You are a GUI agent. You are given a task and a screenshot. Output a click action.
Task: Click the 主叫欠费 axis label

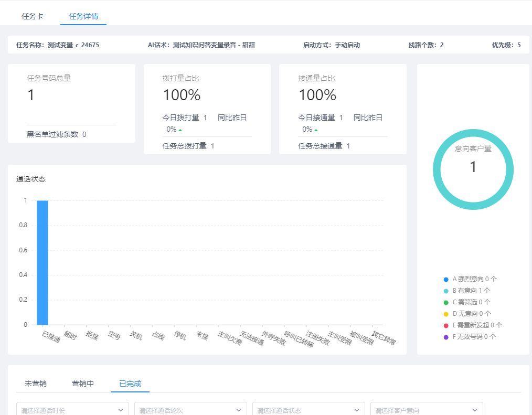pos(230,338)
